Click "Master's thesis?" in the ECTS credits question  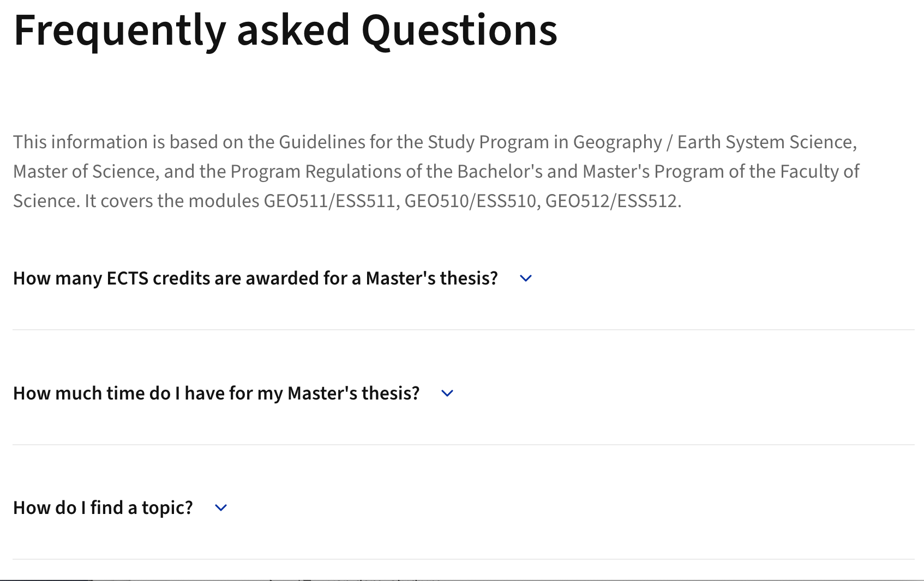pos(431,279)
